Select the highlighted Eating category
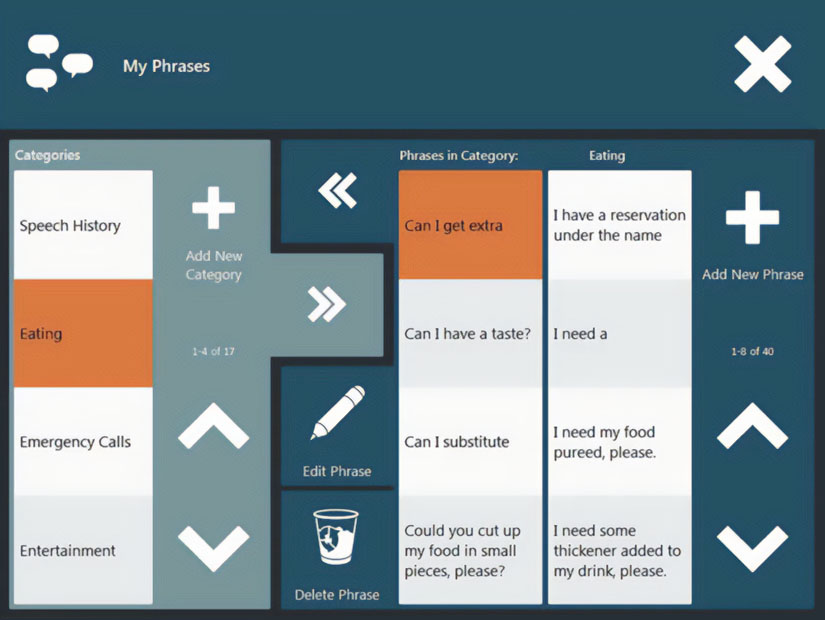Viewport: 825px width, 620px height. pos(83,334)
